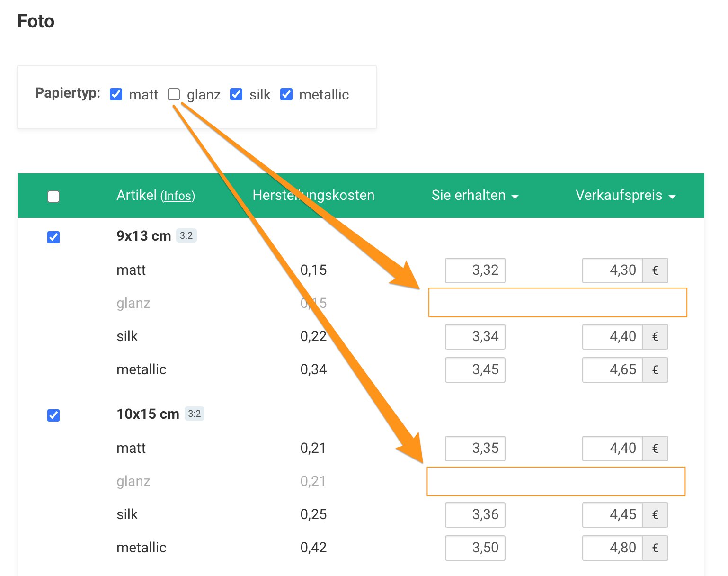Select 10x15 matt Sie erhalten field 3,35
Viewport: 728px width, 576px height.
point(475,449)
